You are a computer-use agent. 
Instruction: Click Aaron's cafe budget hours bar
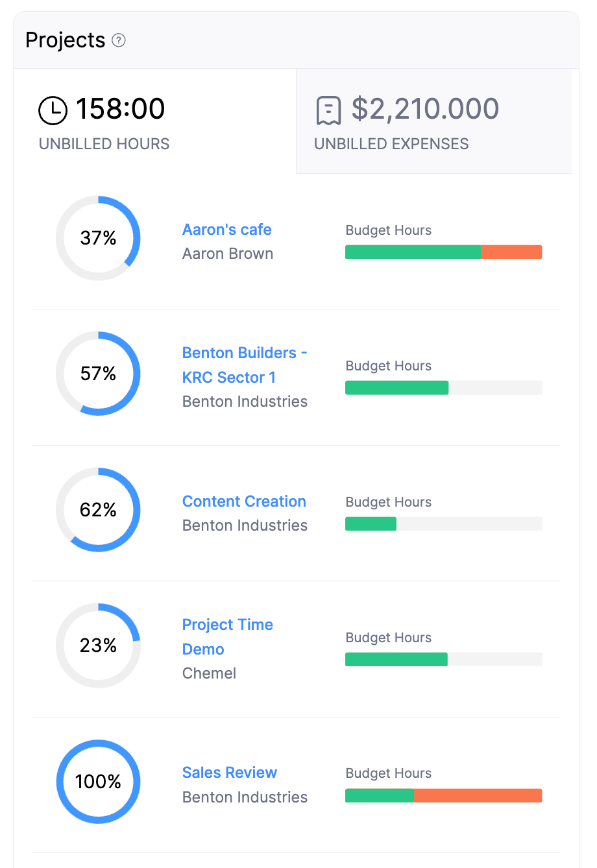(443, 252)
